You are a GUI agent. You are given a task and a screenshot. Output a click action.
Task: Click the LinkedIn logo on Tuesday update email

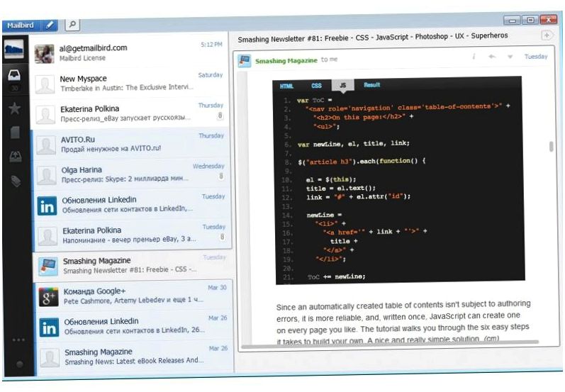point(47,206)
